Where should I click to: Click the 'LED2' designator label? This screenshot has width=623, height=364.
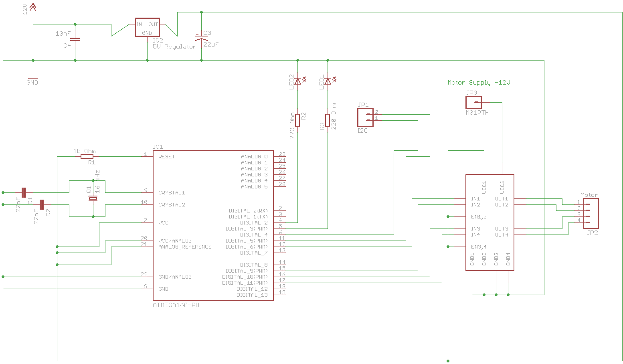coord(291,82)
